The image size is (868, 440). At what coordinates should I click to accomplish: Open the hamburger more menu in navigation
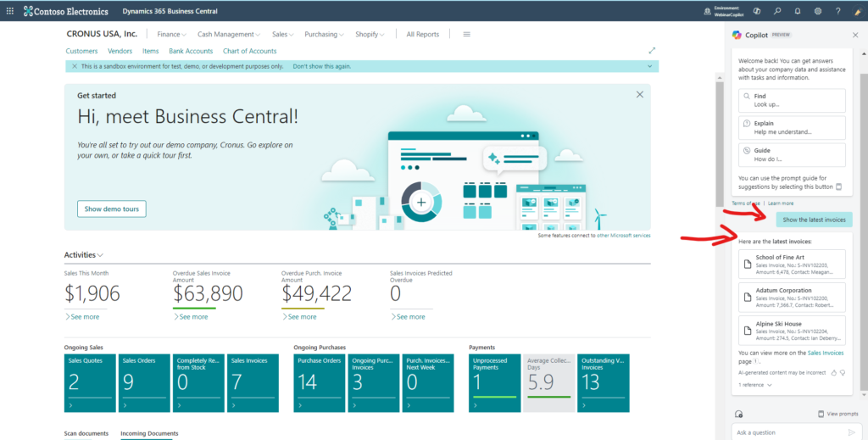coord(467,34)
